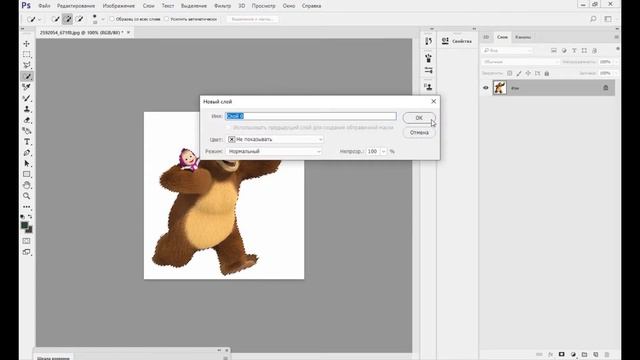
Task: Switch to the Channels panel tab
Action: [x=523, y=37]
